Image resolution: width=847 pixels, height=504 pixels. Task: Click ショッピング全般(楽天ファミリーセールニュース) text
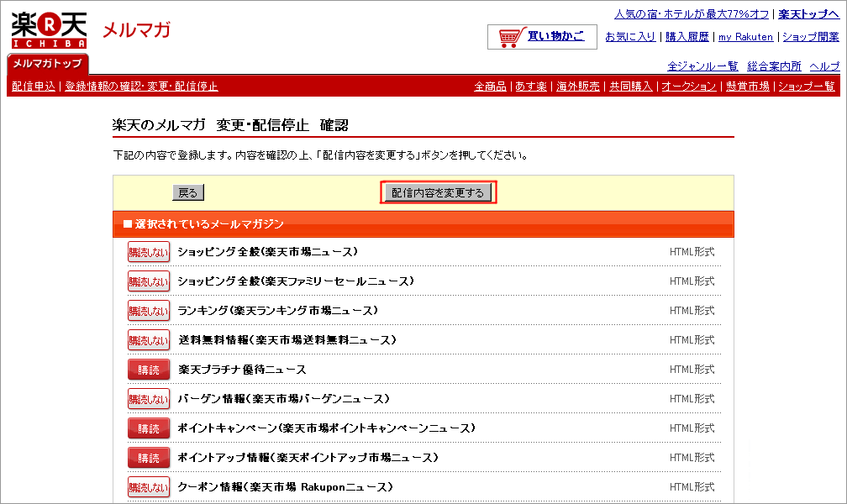tap(296, 281)
